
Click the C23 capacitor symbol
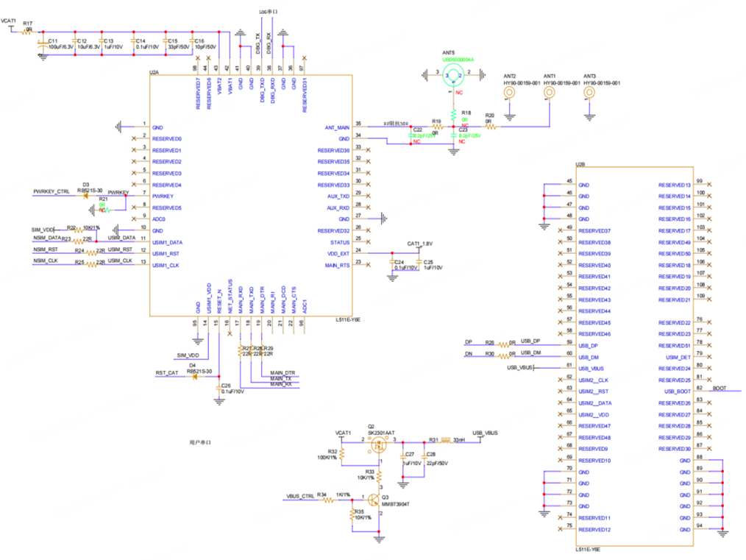pyautogui.click(x=453, y=135)
